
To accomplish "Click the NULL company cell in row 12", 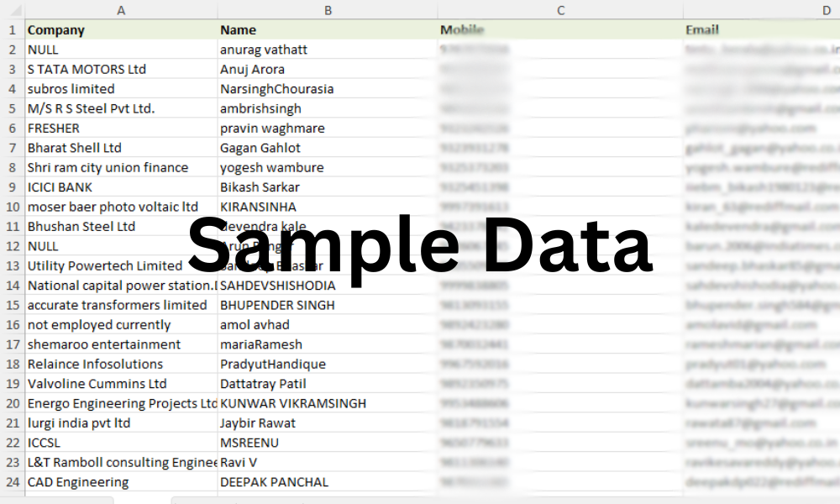I will [x=121, y=246].
